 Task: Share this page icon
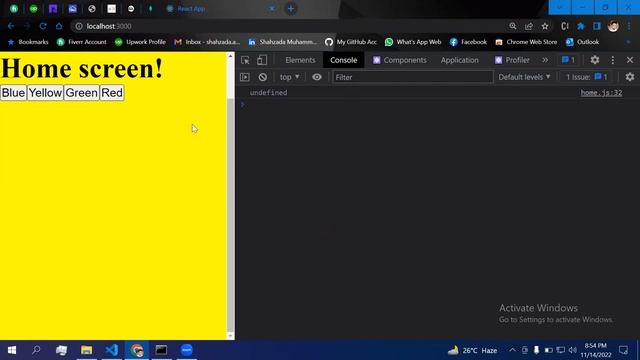[529, 26]
